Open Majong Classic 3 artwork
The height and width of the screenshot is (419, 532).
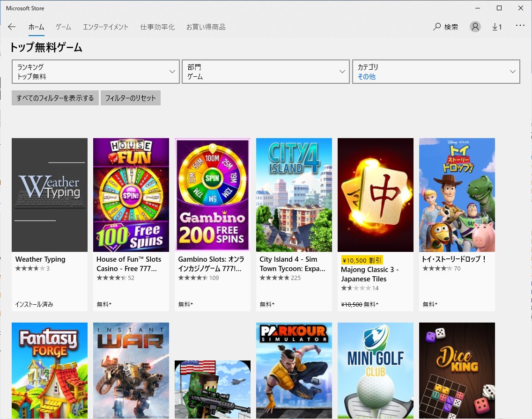375,195
